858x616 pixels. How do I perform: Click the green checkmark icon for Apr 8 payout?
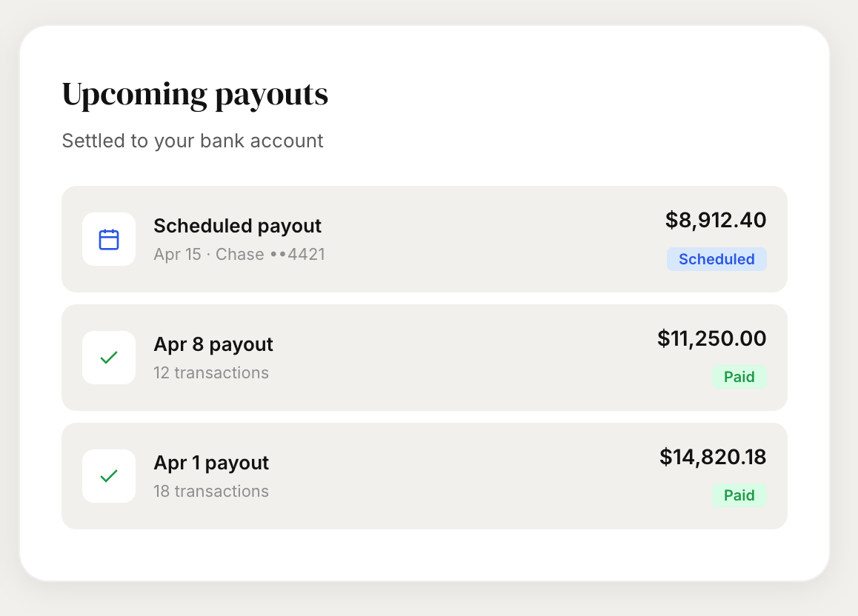[x=109, y=358]
